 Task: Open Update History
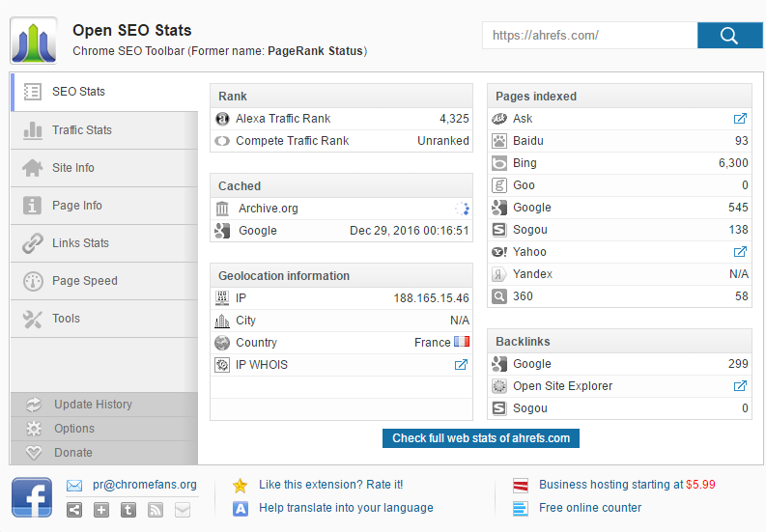104,404
